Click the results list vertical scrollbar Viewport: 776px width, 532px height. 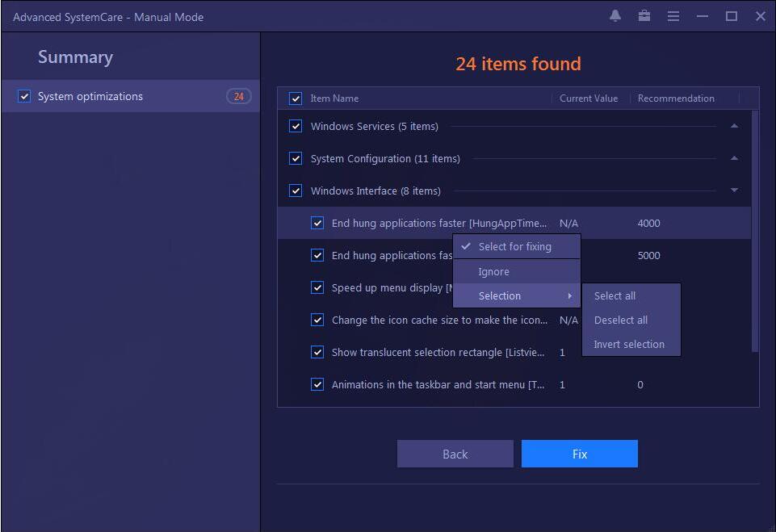(x=755, y=231)
